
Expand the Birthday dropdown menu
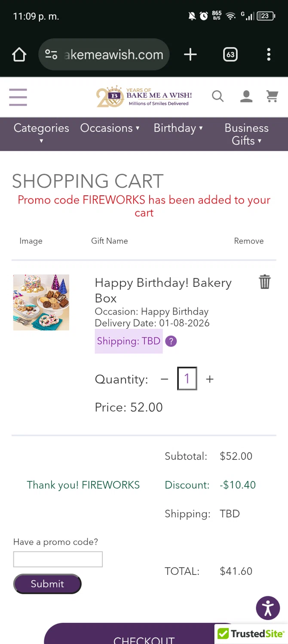[x=178, y=128]
